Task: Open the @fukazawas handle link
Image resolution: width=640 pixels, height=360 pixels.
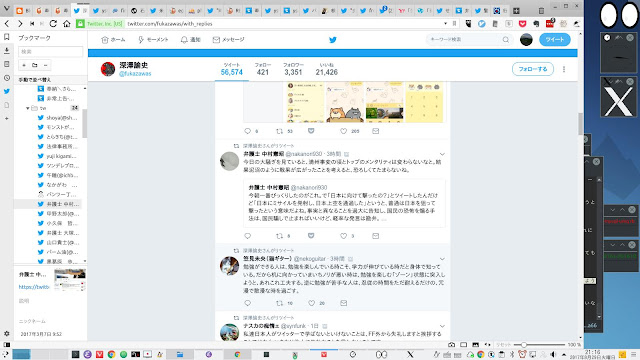Action: click(x=135, y=74)
